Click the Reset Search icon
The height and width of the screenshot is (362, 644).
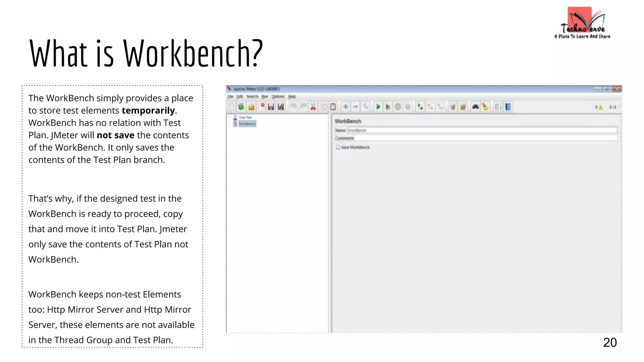[x=486, y=107]
